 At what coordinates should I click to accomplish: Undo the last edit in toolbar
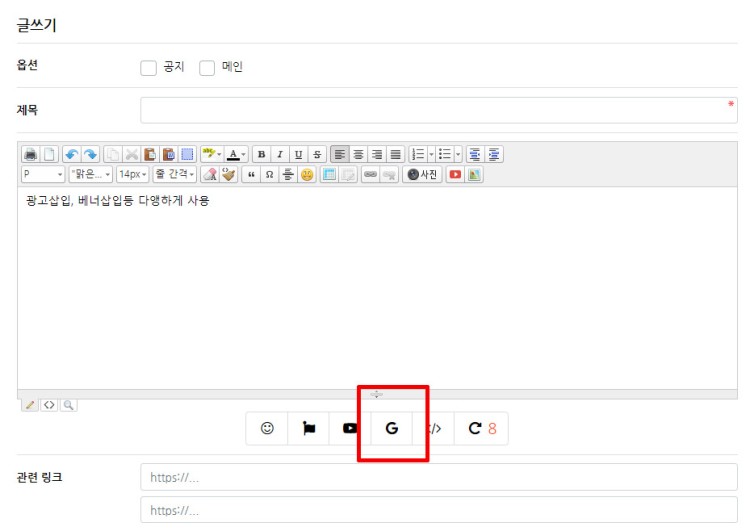coord(72,154)
